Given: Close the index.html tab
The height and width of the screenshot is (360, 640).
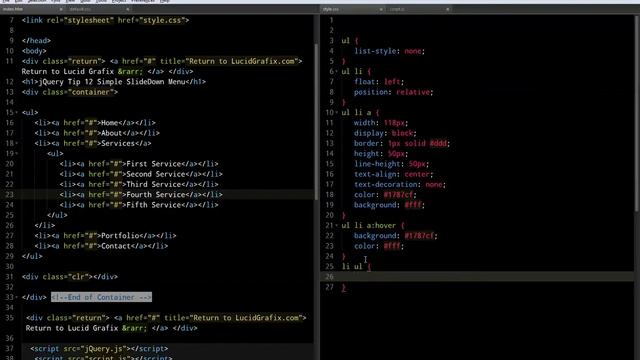Looking at the screenshot, I should tap(61, 9).
